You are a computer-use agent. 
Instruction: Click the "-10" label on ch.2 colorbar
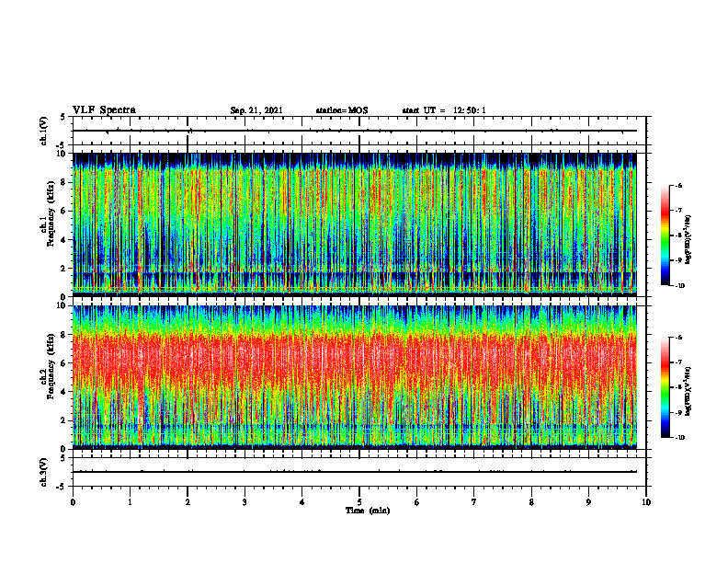pyautogui.click(x=679, y=438)
